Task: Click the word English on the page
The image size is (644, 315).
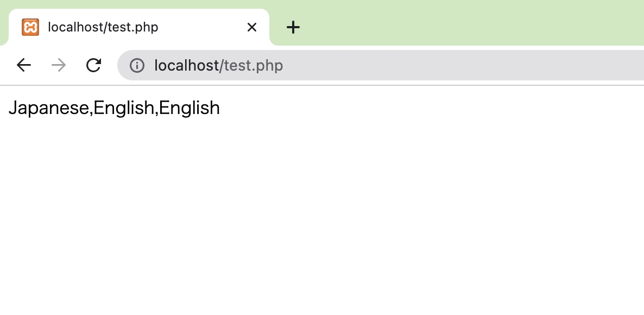Action: click(x=125, y=108)
